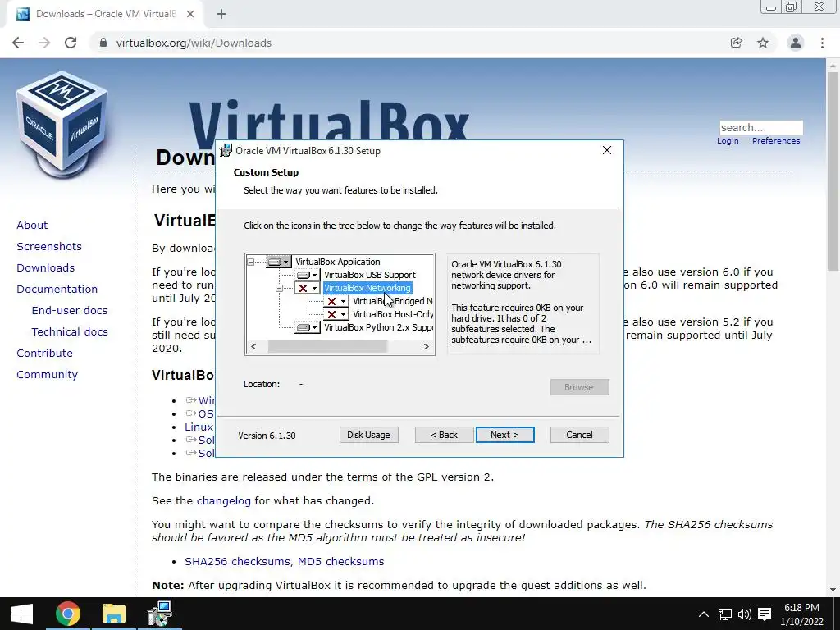Open the MD5 checksums link
840x630 pixels.
340,561
